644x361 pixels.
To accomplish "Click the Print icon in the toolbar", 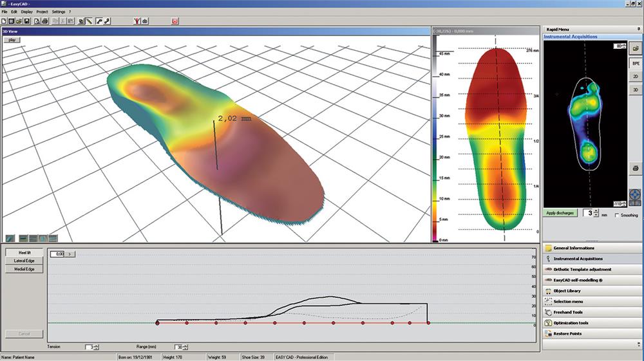I will 45,21.
